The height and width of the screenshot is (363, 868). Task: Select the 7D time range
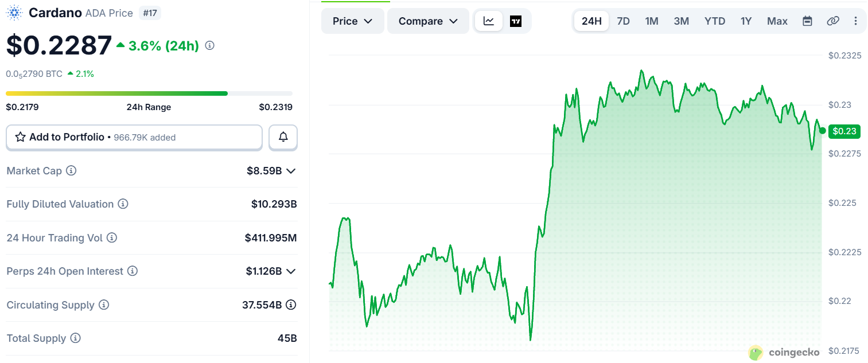click(x=623, y=21)
